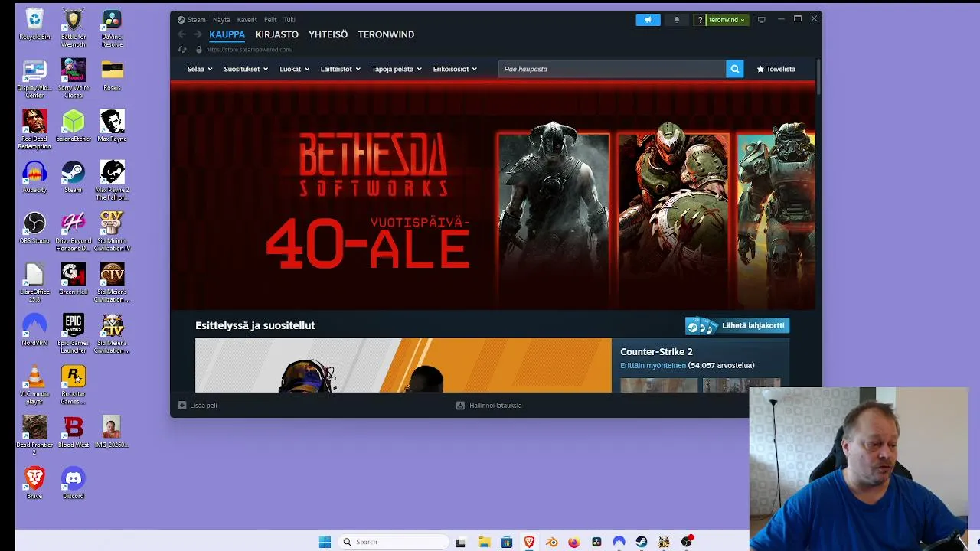Go back with the Steam back arrow
Screen dimensions: 980x551
click(181, 34)
